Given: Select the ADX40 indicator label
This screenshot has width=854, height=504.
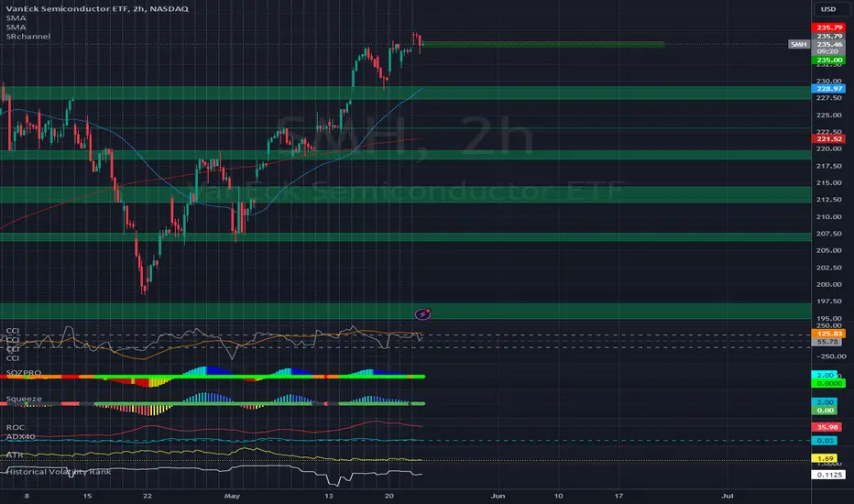Looking at the screenshot, I should 21,436.
